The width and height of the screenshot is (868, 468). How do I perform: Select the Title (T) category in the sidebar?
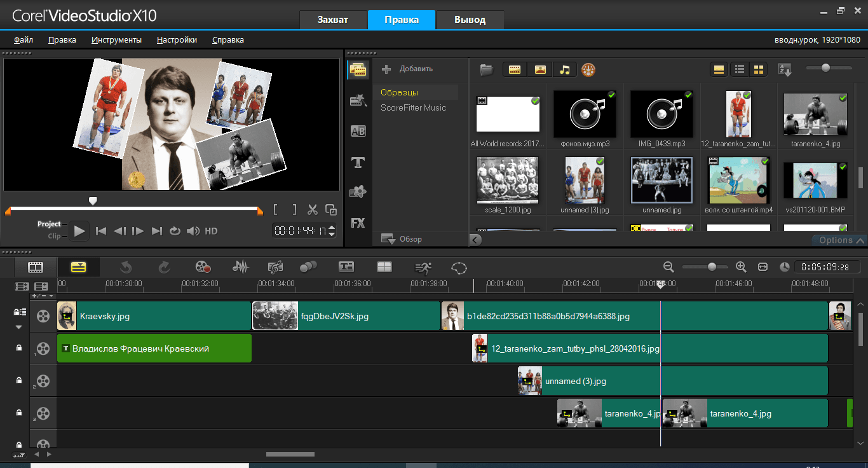[358, 163]
